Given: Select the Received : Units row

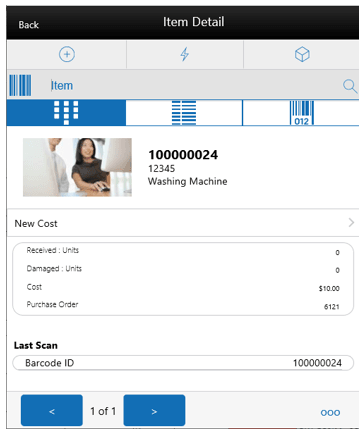Looking at the screenshot, I should tap(183, 251).
